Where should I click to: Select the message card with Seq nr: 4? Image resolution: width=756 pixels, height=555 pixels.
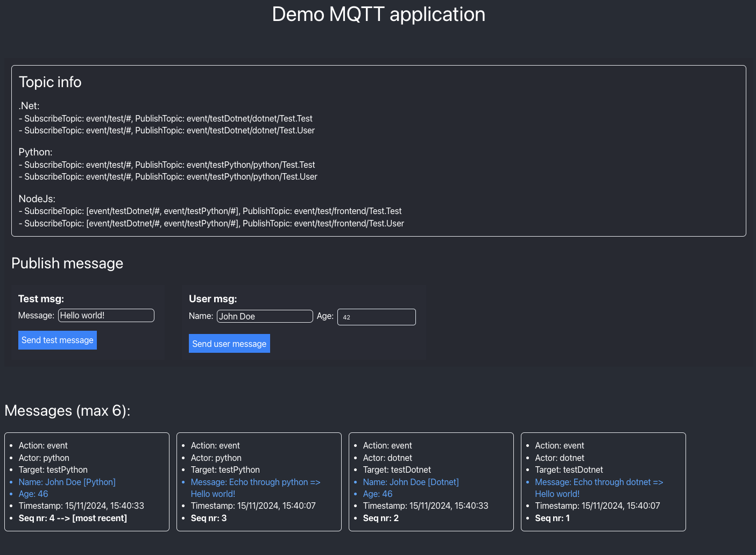click(87, 482)
